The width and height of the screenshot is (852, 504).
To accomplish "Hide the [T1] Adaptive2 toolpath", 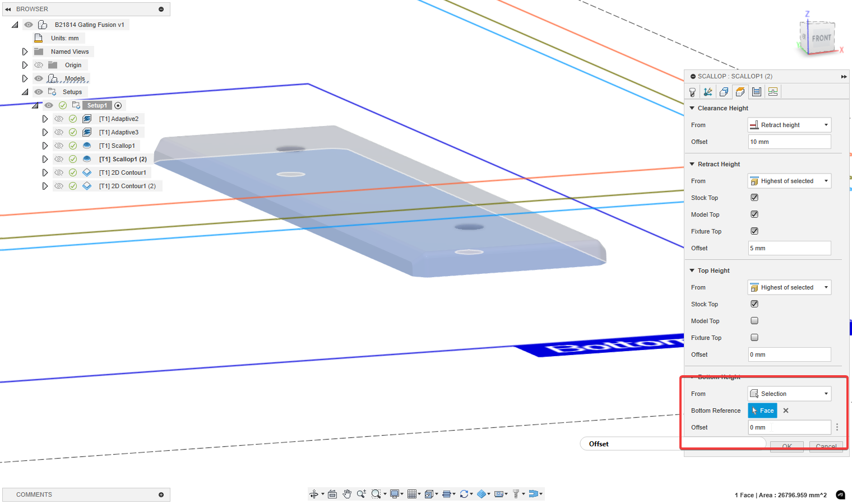I will coord(59,118).
